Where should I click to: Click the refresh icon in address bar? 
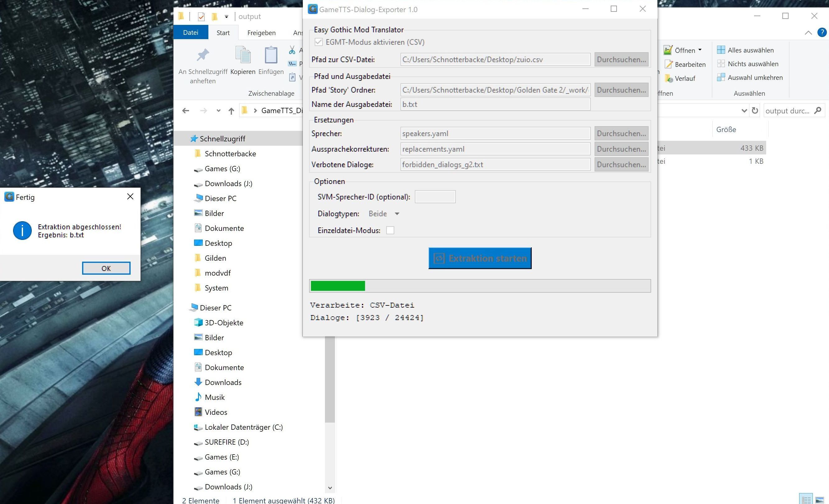755,111
